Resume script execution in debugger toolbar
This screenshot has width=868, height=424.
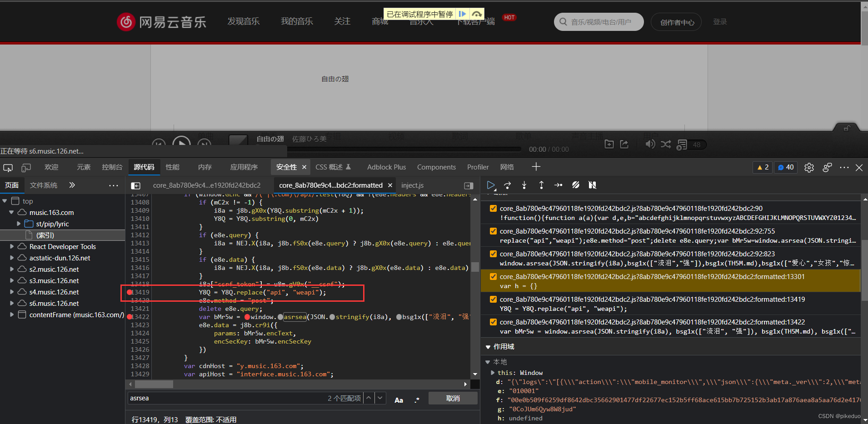point(491,185)
